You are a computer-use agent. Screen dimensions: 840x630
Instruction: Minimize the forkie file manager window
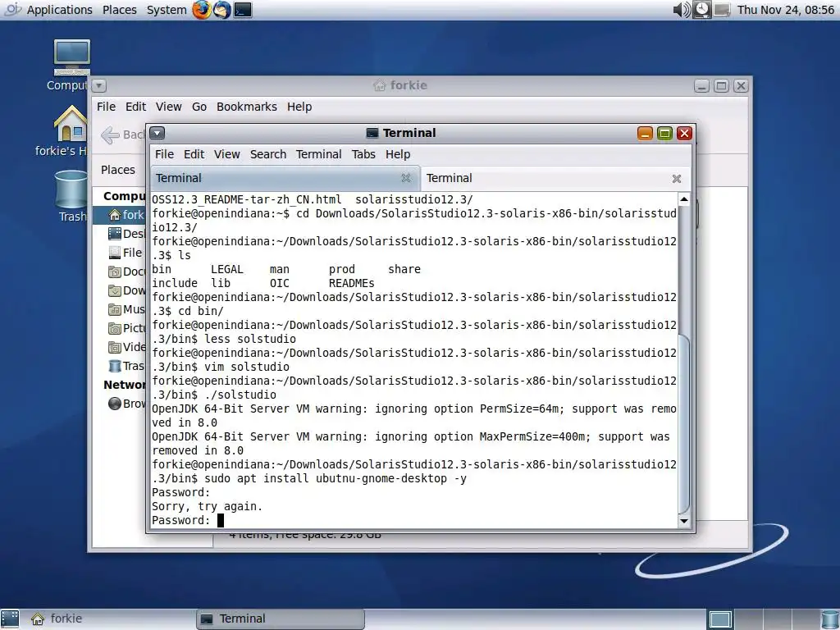(702, 85)
